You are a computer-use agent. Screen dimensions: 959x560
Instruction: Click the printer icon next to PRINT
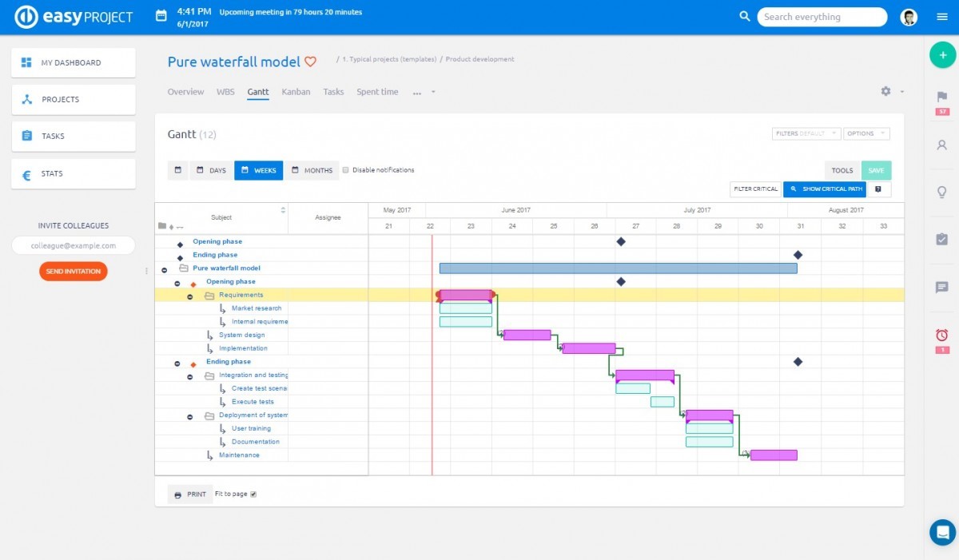pos(177,494)
